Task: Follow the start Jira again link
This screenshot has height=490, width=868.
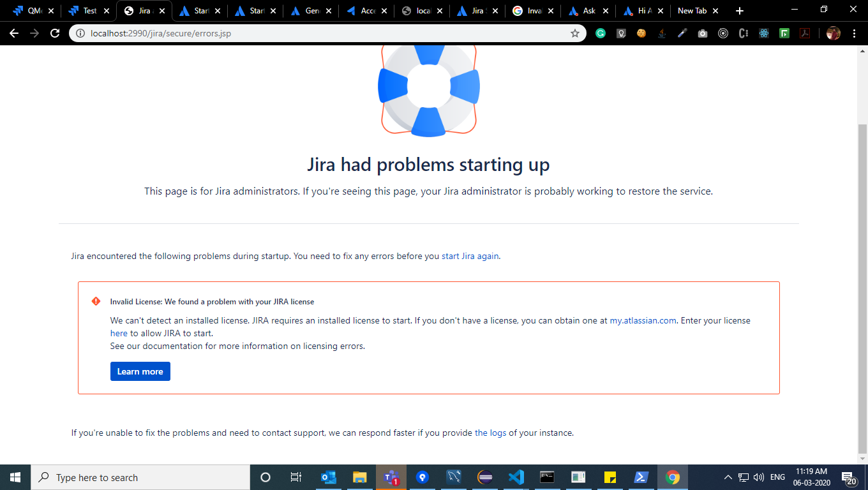Action: [x=470, y=256]
